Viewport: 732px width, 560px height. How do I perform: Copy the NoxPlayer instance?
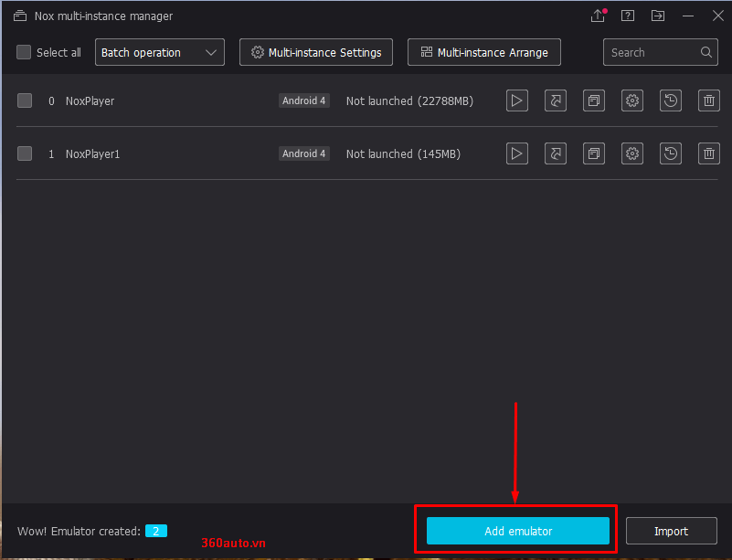click(594, 100)
